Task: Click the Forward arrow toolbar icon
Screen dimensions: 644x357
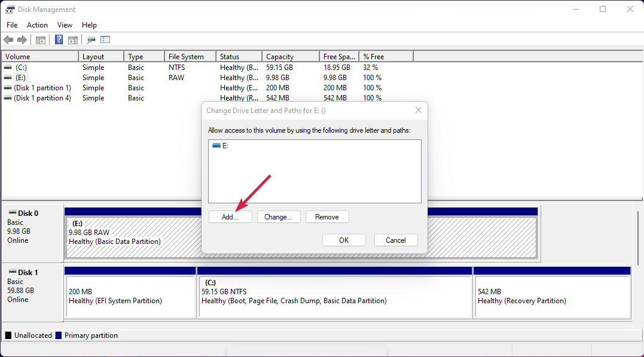Action: point(22,40)
